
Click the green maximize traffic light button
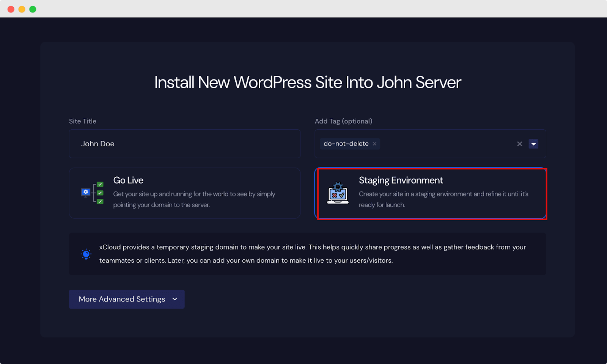pos(33,9)
